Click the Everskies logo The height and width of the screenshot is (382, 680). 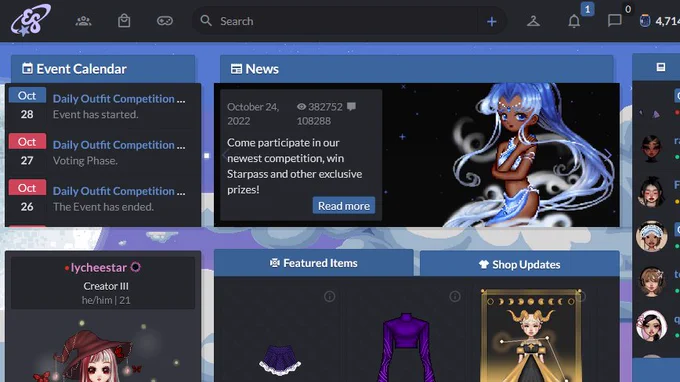point(31,20)
